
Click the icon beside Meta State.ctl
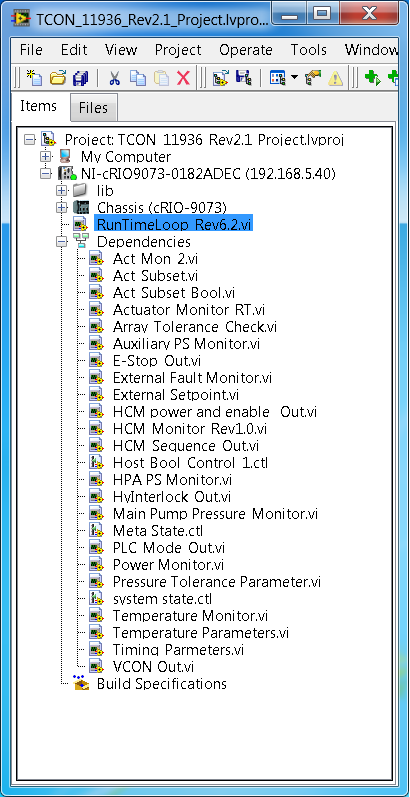[x=96, y=531]
